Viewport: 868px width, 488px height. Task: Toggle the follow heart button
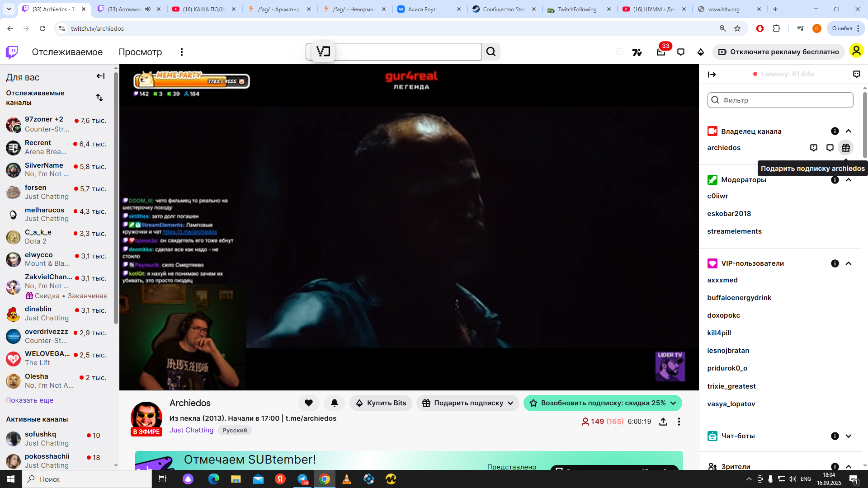(309, 403)
